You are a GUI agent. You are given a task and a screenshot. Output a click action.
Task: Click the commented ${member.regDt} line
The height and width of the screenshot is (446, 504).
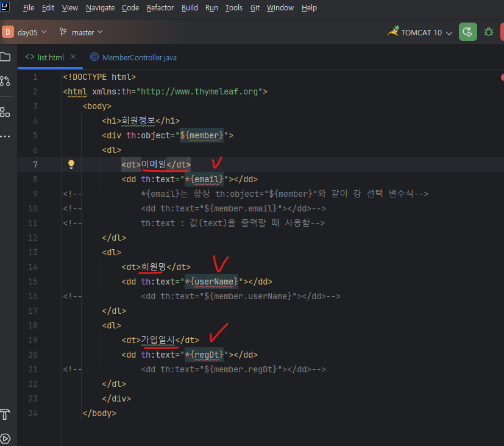point(233,369)
